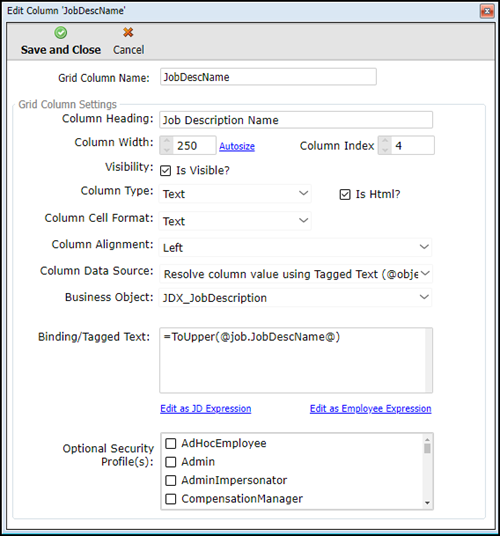The image size is (500, 536).
Task: Increase Column Width with the up spinner arrow
Action: point(166,141)
